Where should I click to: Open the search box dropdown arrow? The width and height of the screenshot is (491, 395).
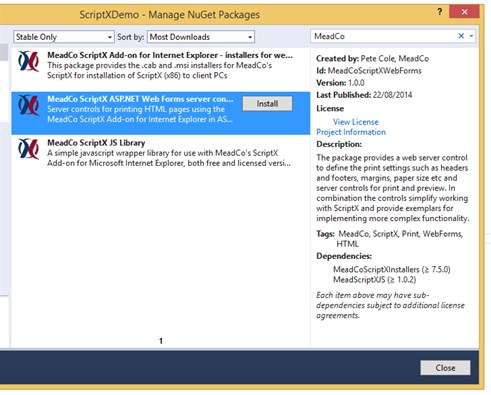tap(471, 36)
